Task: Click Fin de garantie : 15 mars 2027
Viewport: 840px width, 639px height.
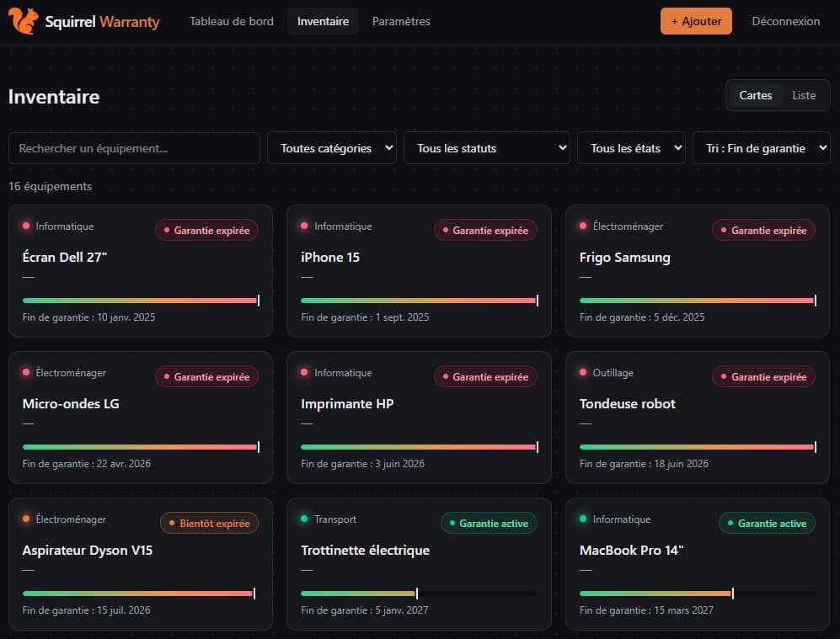Action: tap(646, 610)
